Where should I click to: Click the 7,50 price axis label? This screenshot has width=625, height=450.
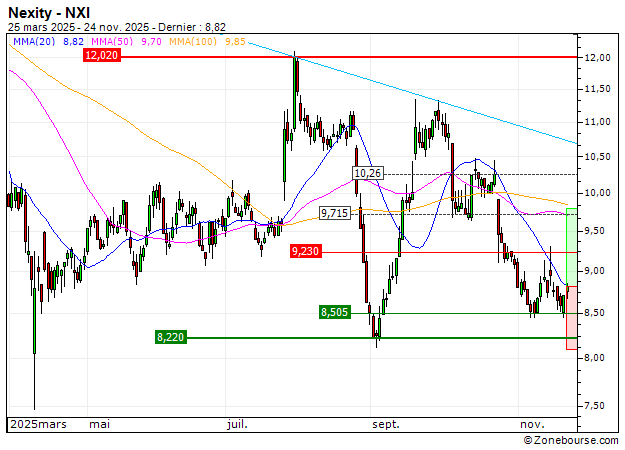pyautogui.click(x=598, y=406)
